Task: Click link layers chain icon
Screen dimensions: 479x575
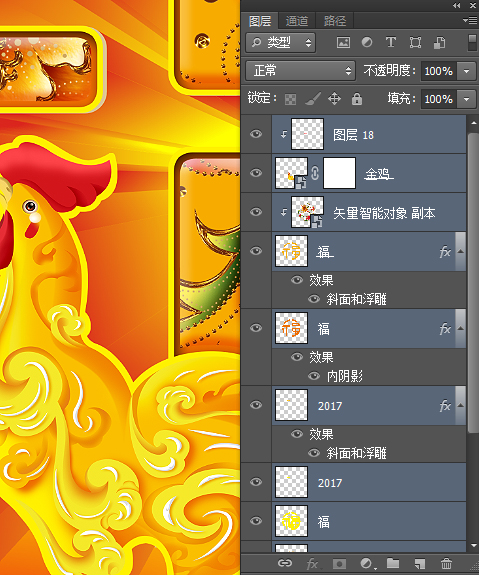Action: coord(285,563)
